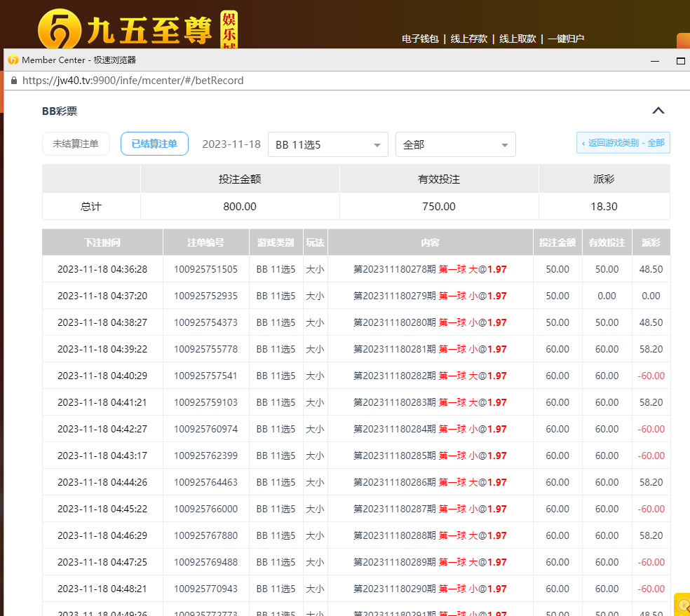Minimize the Member Center window
This screenshot has width=690, height=616.
[x=655, y=61]
